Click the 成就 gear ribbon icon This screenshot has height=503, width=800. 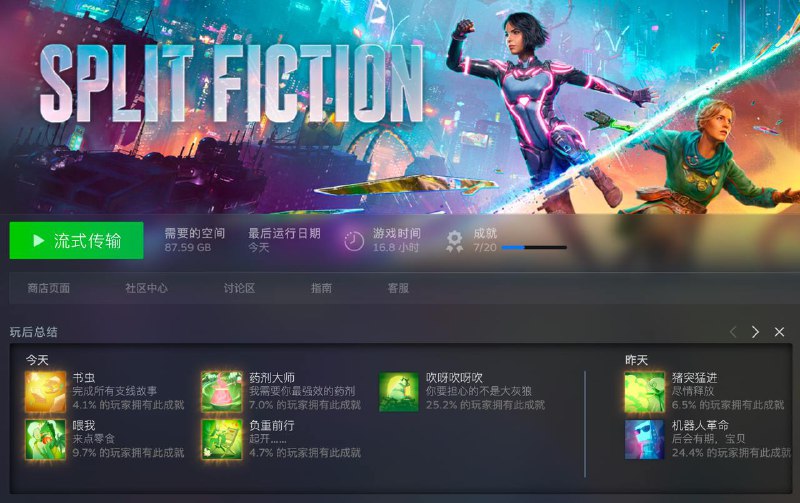tap(454, 241)
